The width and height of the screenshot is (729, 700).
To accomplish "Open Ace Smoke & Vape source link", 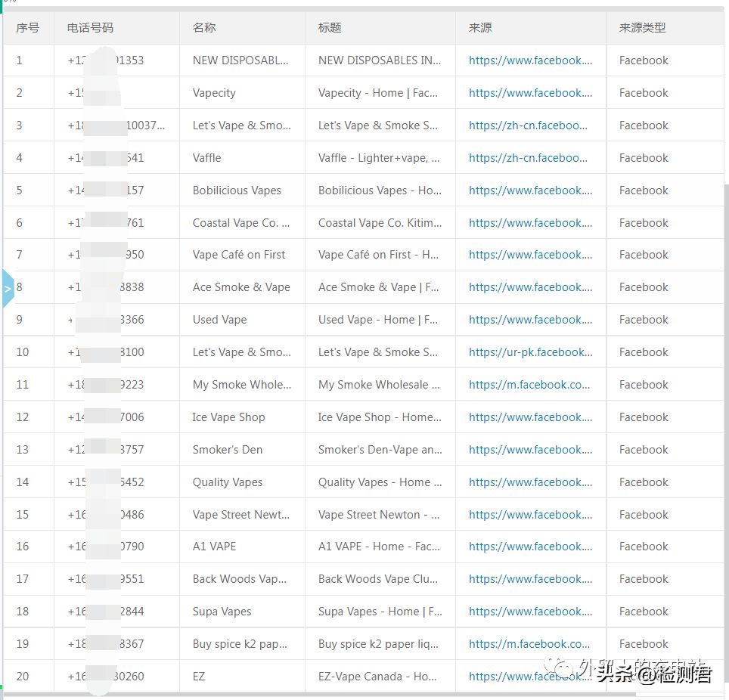I will 530,287.
